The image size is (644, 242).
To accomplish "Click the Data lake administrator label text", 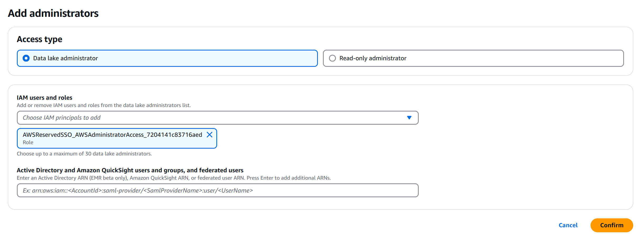I will (65, 58).
